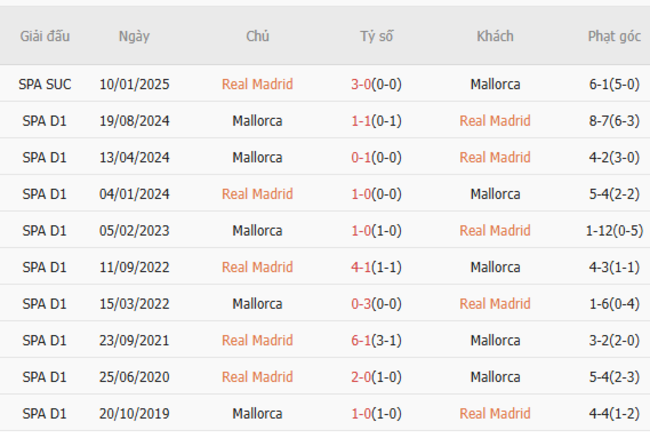Click the SPA SUC league cell
650x438 pixels.
click(x=44, y=84)
